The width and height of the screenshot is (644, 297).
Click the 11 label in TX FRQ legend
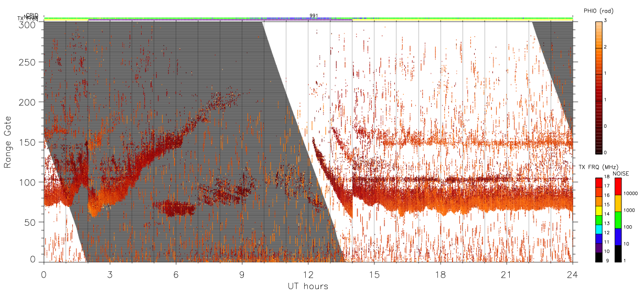607,243
